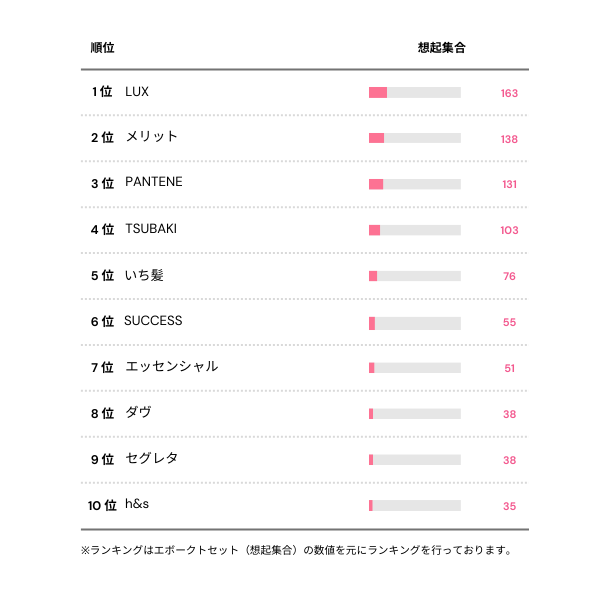
Task: Select the TSUBAKI row label
Action: [151, 229]
